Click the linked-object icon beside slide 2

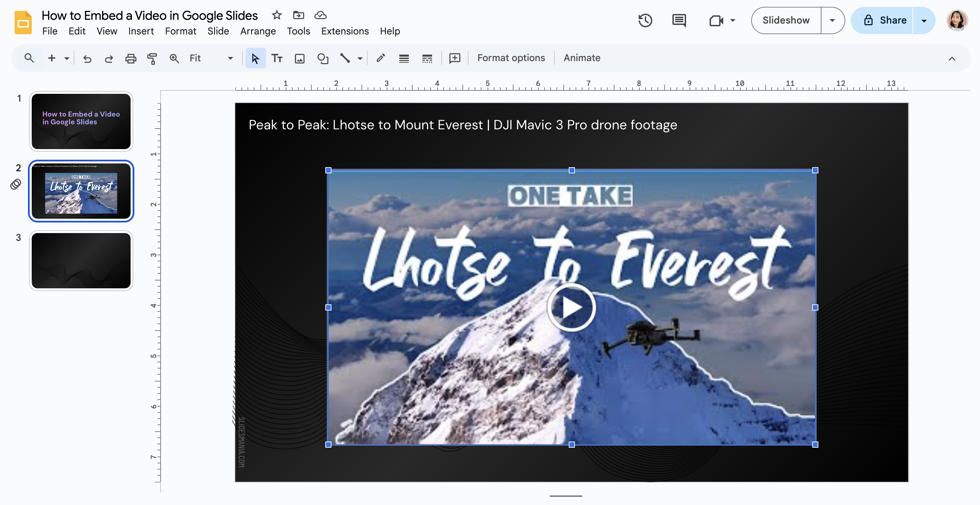[x=16, y=184]
